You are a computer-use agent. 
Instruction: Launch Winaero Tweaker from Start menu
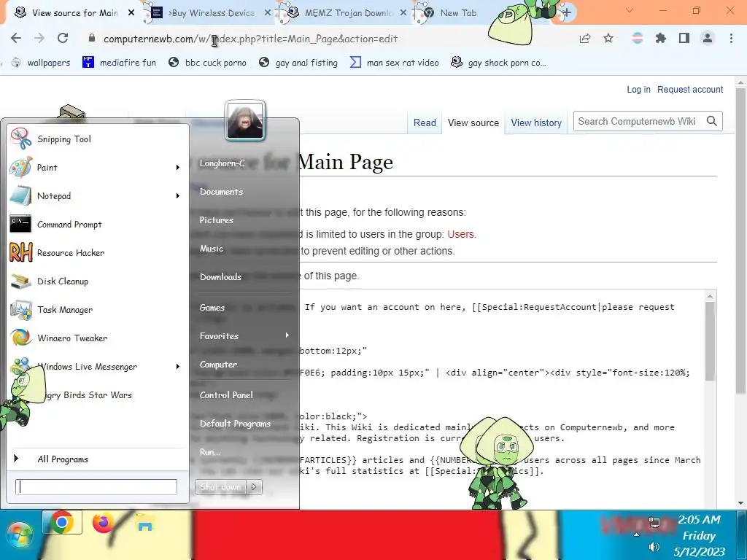pyautogui.click(x=98, y=338)
